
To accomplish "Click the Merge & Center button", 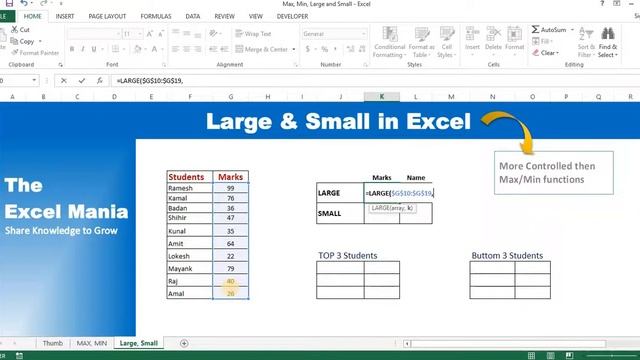I will click(x=262, y=49).
